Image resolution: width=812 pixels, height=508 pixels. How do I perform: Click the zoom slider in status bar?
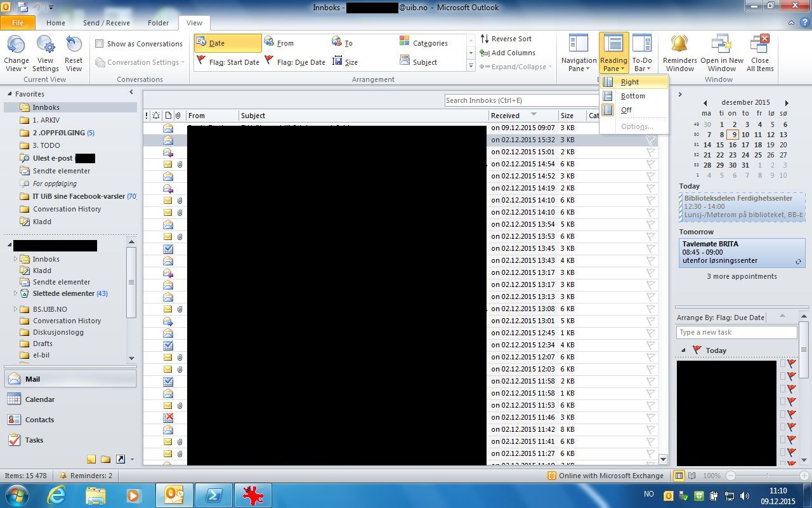[x=767, y=476]
